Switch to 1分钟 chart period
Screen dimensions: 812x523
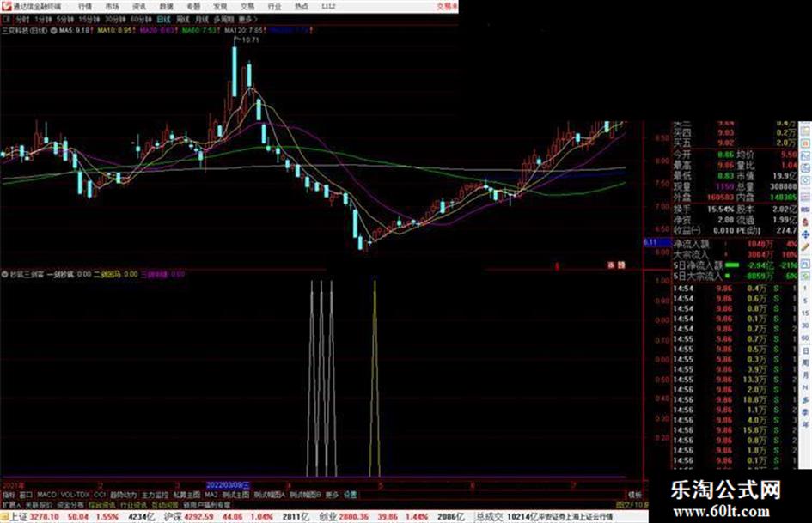point(43,19)
